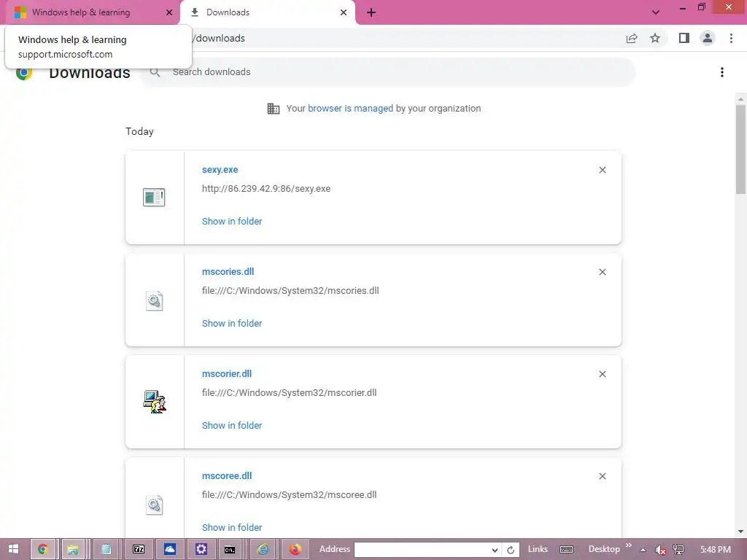Open the Chrome profile avatar menu

708,38
